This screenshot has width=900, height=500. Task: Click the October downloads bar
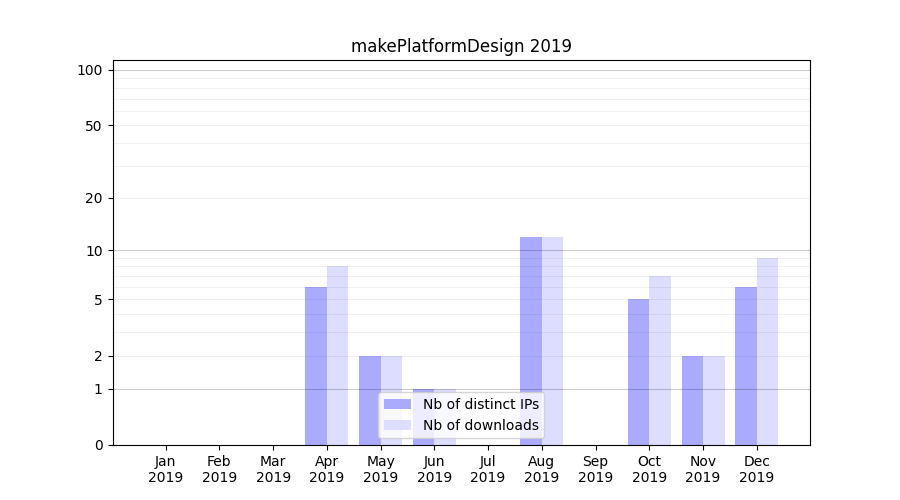coord(660,360)
